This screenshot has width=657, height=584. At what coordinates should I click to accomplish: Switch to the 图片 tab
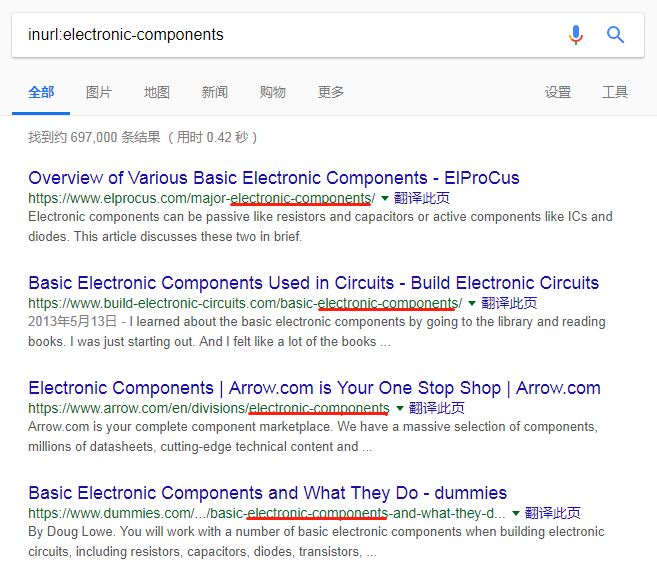coord(99,92)
